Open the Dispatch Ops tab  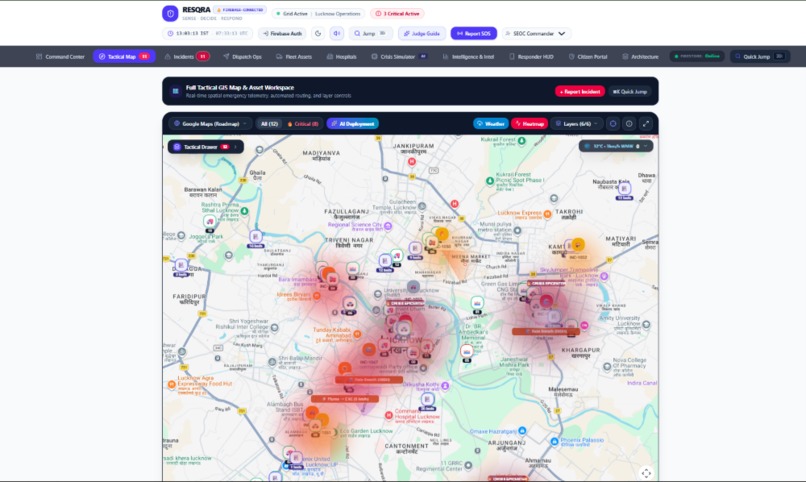pos(242,57)
